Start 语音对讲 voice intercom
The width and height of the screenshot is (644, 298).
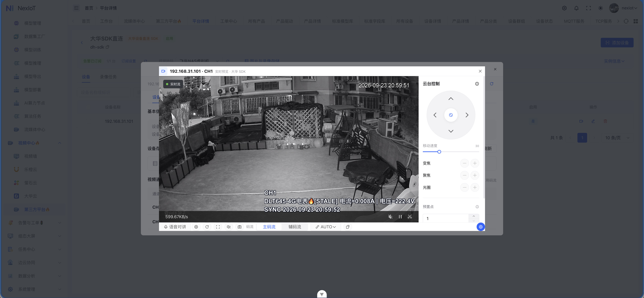coord(175,227)
